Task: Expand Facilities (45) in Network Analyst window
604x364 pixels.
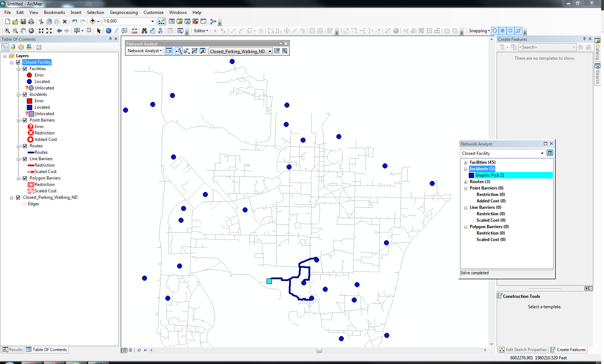Action: pyautogui.click(x=466, y=163)
